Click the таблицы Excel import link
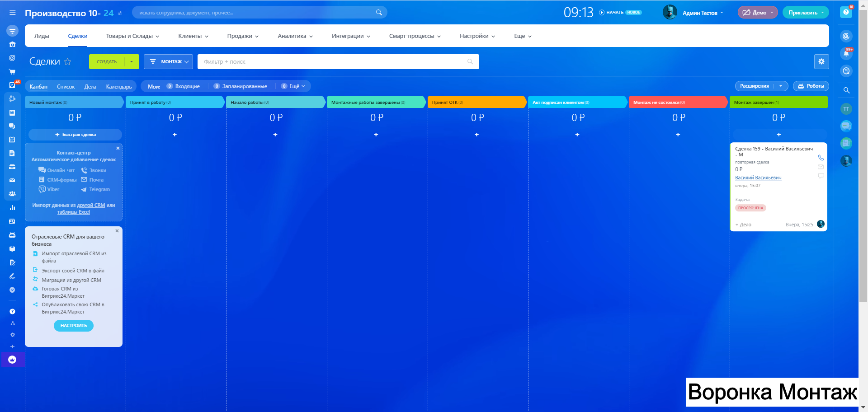Screen dimensions: 868x412 (73, 212)
